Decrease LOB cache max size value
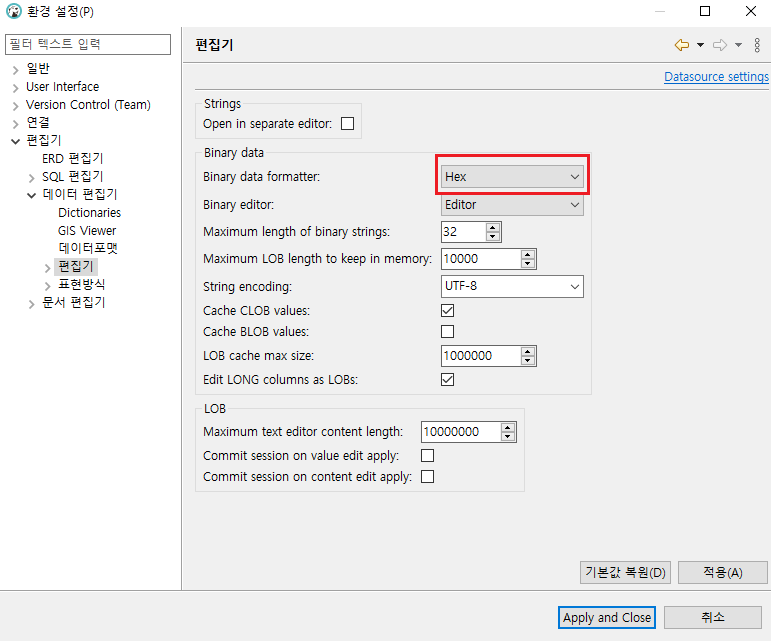Screen dimensions: 771x641 (x=528, y=360)
